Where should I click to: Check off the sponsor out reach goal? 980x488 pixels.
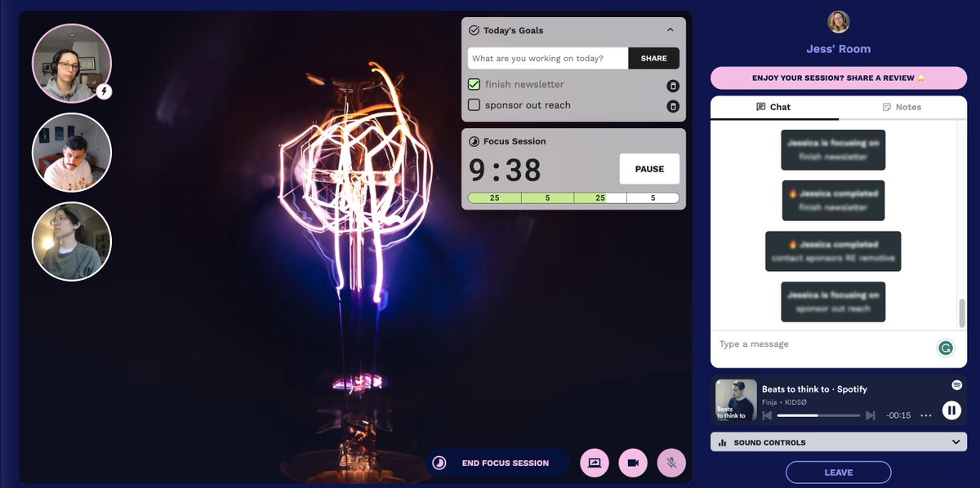(x=474, y=105)
